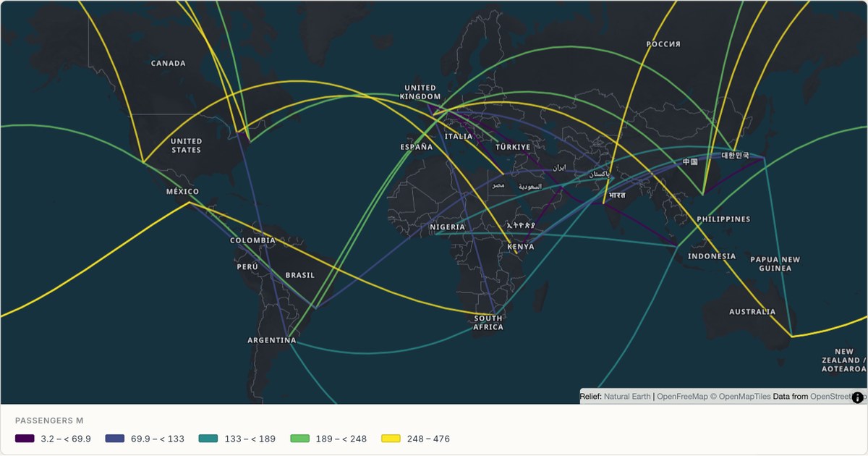This screenshot has width=868, height=456.
Task: Click the PHILIPPINES map label
Action: pyautogui.click(x=723, y=219)
